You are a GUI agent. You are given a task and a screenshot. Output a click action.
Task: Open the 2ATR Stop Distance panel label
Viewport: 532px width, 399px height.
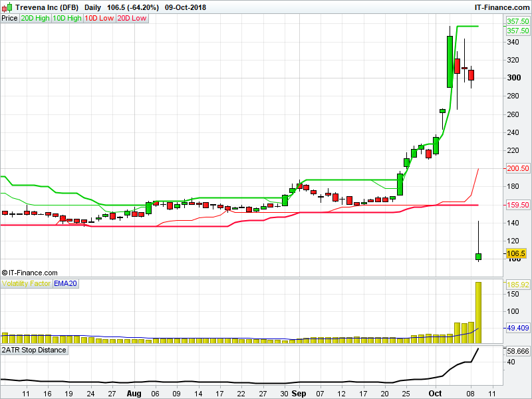tap(34, 350)
